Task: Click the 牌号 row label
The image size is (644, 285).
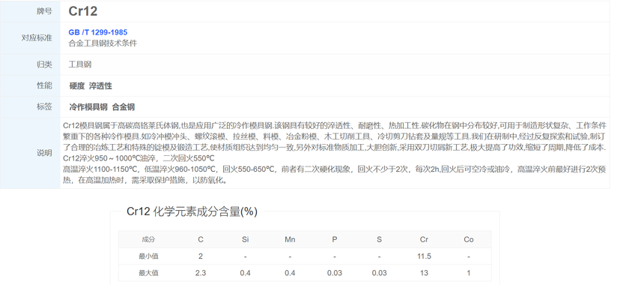Action: pos(44,11)
